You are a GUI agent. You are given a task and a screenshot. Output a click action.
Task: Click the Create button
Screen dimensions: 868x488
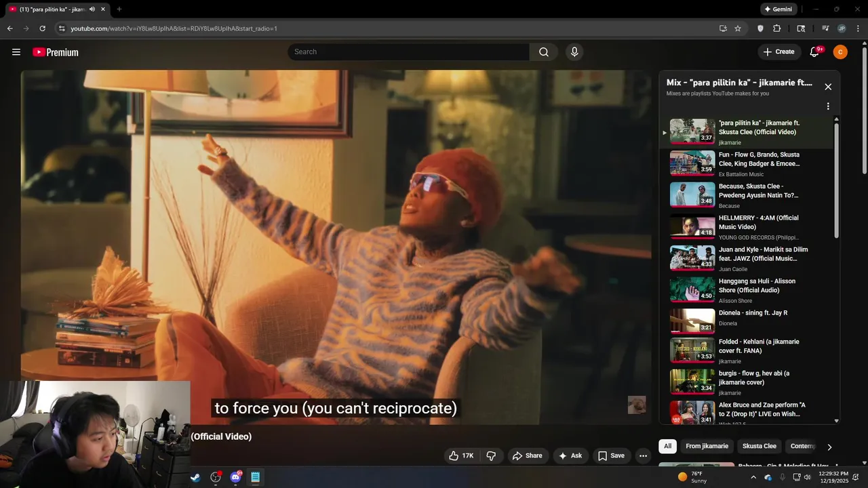[x=778, y=52]
